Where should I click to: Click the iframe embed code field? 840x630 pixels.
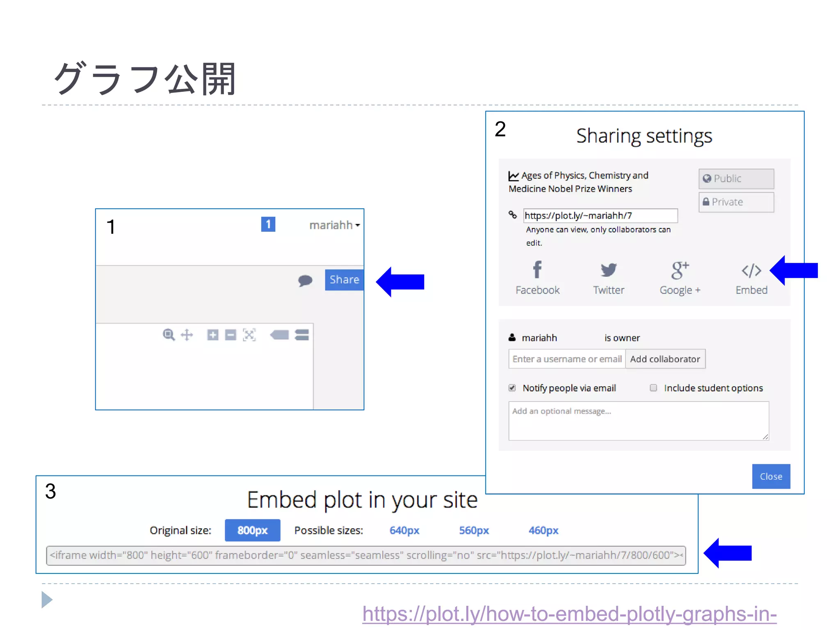tap(366, 555)
